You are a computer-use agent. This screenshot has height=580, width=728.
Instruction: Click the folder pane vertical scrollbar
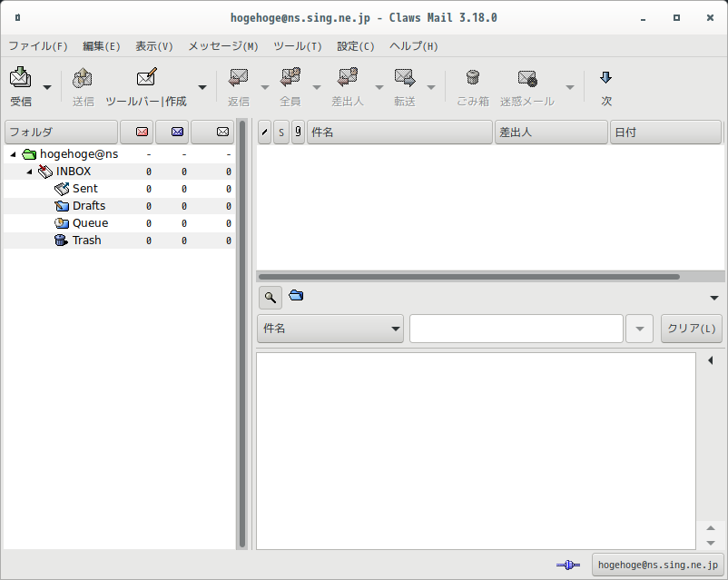241,334
